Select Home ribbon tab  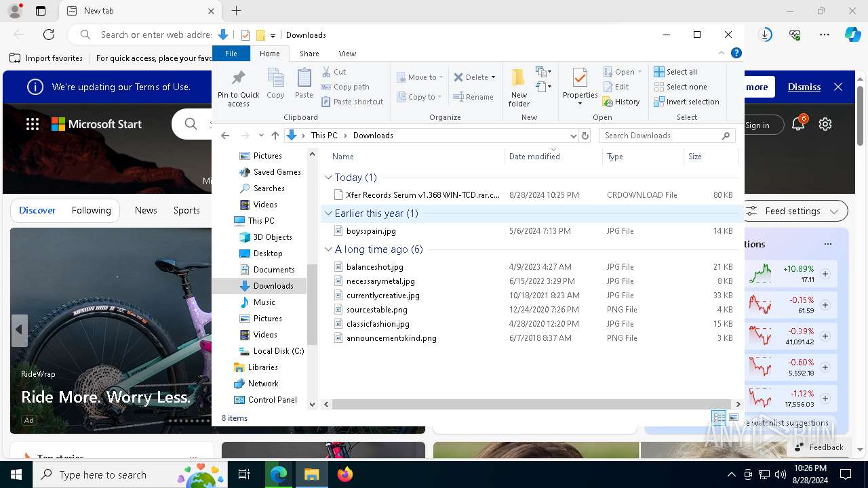[269, 54]
